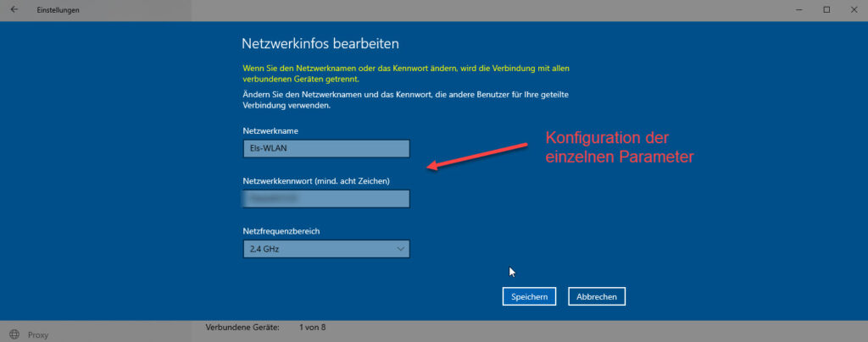Click the Netzwerkkennwort password field
Image resolution: width=868 pixels, height=342 pixels.
(326, 199)
